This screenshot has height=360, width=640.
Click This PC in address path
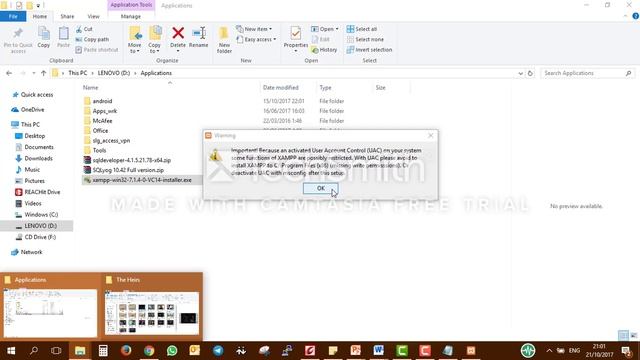pyautogui.click(x=78, y=73)
